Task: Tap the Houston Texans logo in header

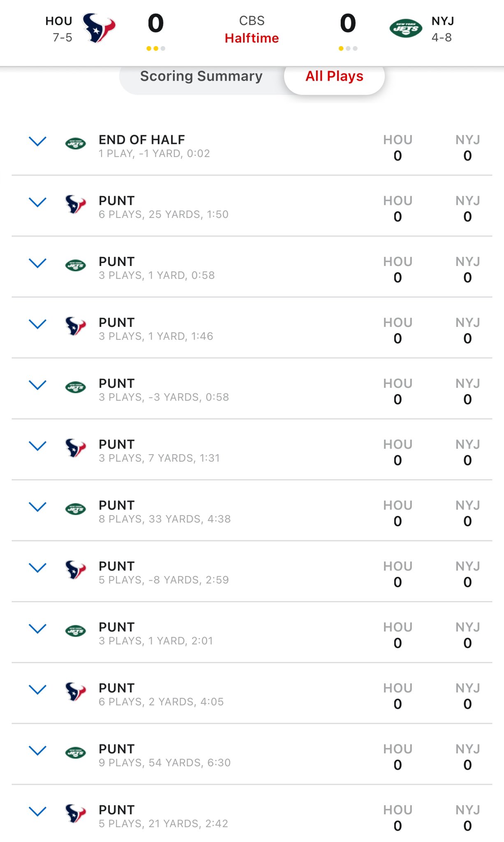Action: coord(99,28)
